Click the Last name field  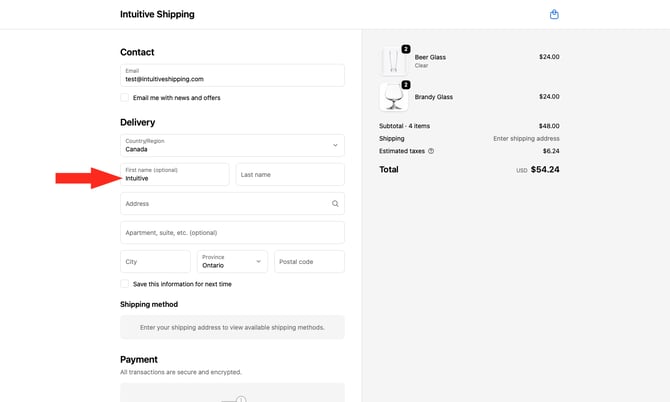click(290, 174)
